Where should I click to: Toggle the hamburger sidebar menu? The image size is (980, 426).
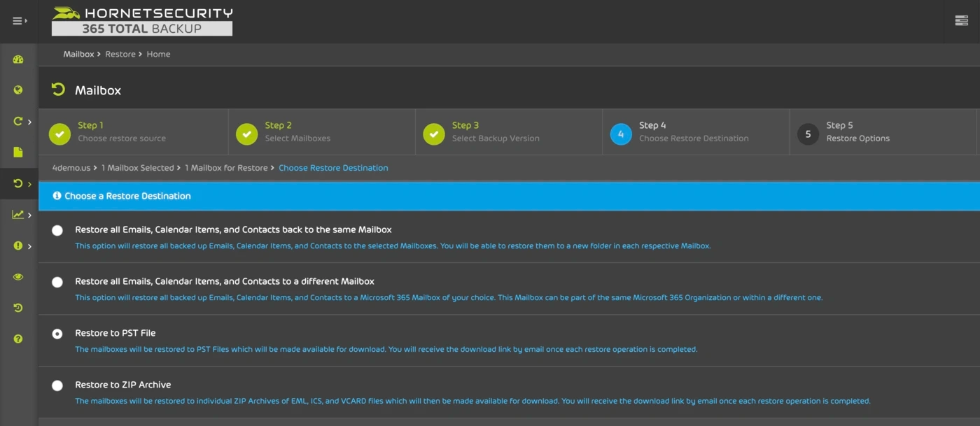[19, 21]
